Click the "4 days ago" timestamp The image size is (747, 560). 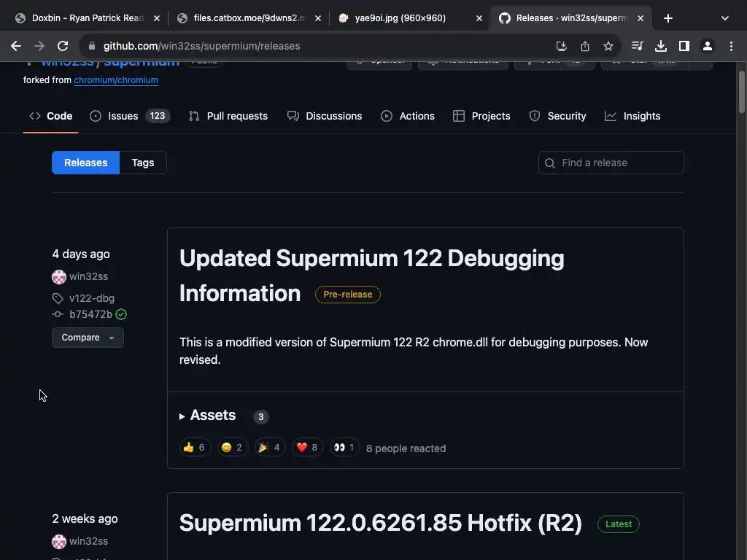click(81, 254)
